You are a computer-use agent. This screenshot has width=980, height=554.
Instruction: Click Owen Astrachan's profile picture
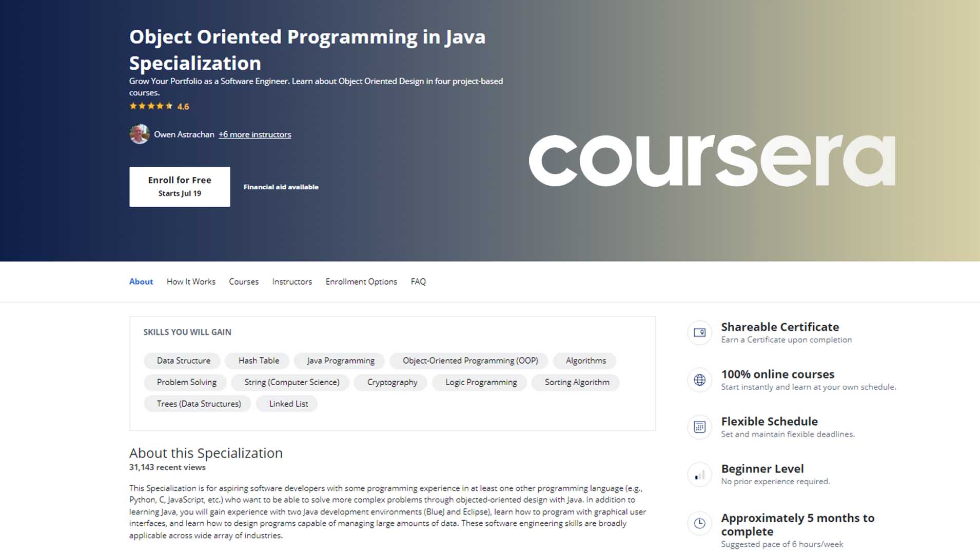point(139,134)
